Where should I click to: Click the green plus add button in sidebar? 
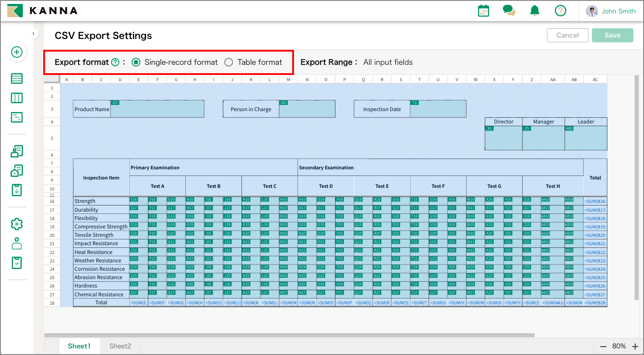(x=17, y=52)
